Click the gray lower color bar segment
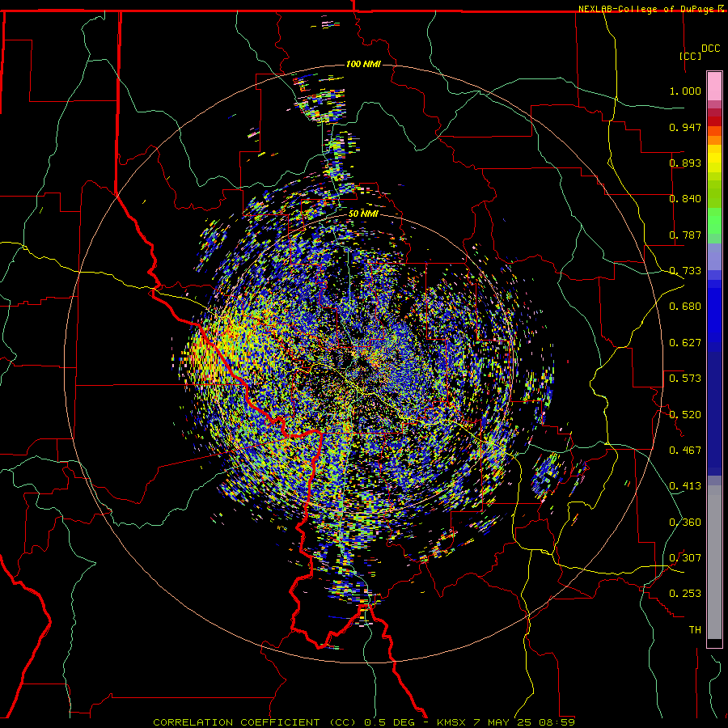The image size is (728, 728). (714, 562)
